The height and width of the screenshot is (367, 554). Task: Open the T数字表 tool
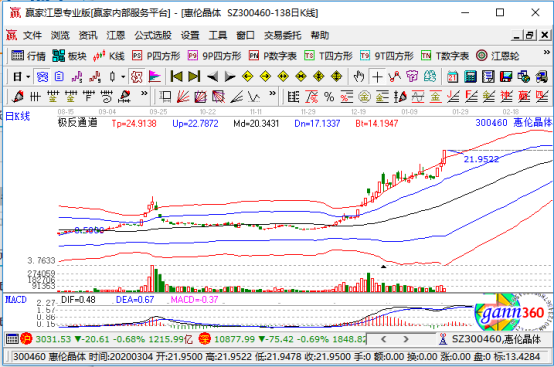[x=445, y=56]
